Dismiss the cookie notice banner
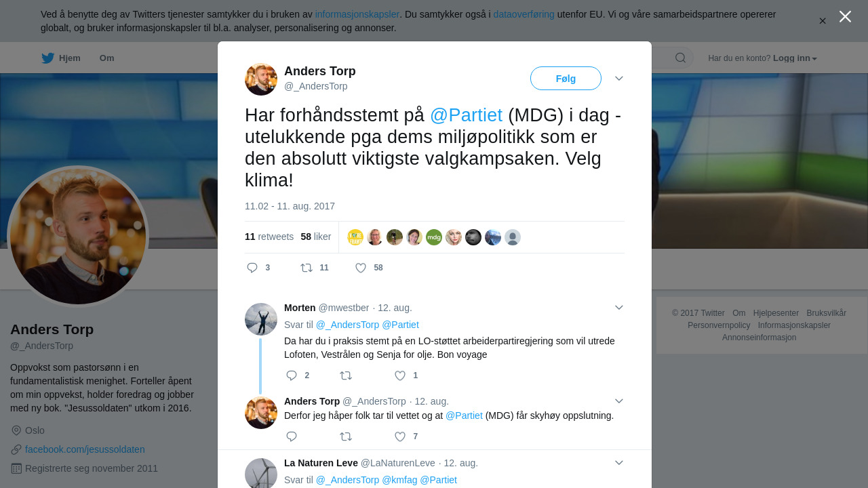The height and width of the screenshot is (488, 868). coord(823,21)
